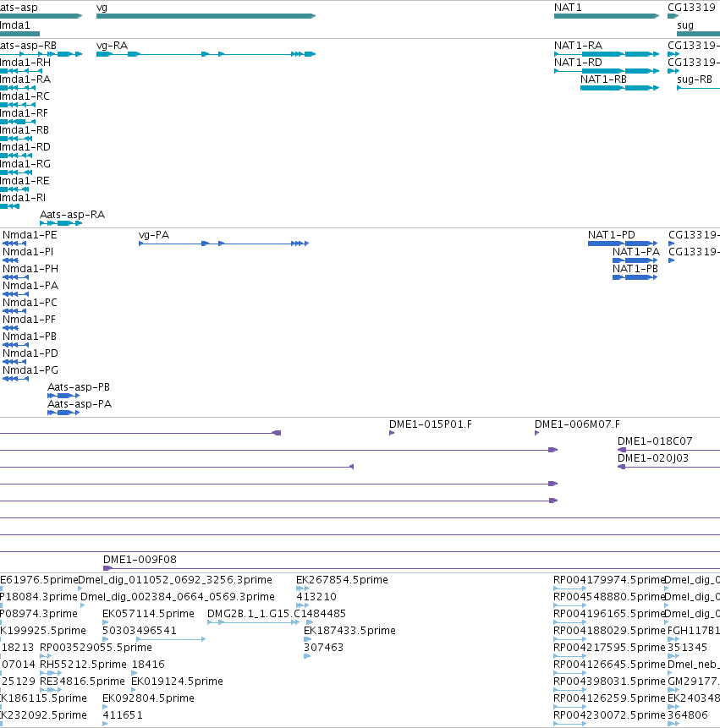Select the Nmda1-PC protein label

[x=30, y=303]
